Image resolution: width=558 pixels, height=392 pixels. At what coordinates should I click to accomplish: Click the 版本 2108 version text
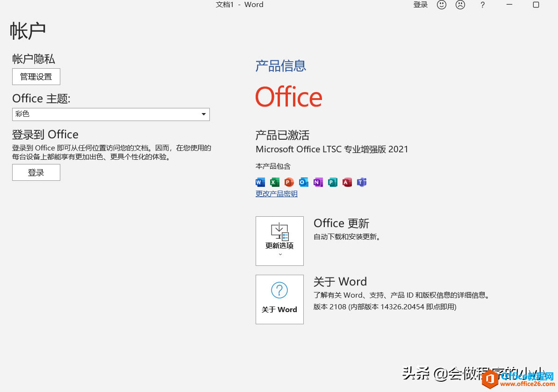(x=385, y=306)
